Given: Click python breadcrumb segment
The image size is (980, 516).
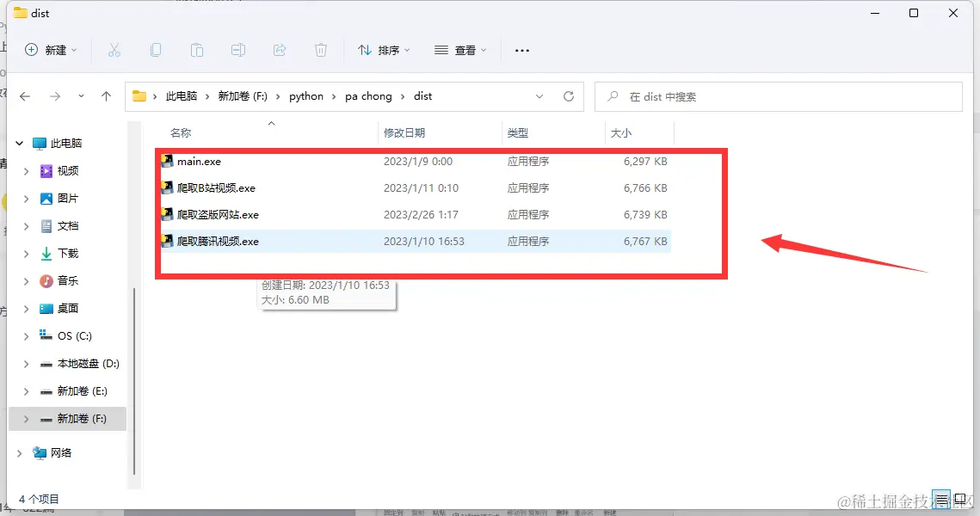Looking at the screenshot, I should 306,96.
